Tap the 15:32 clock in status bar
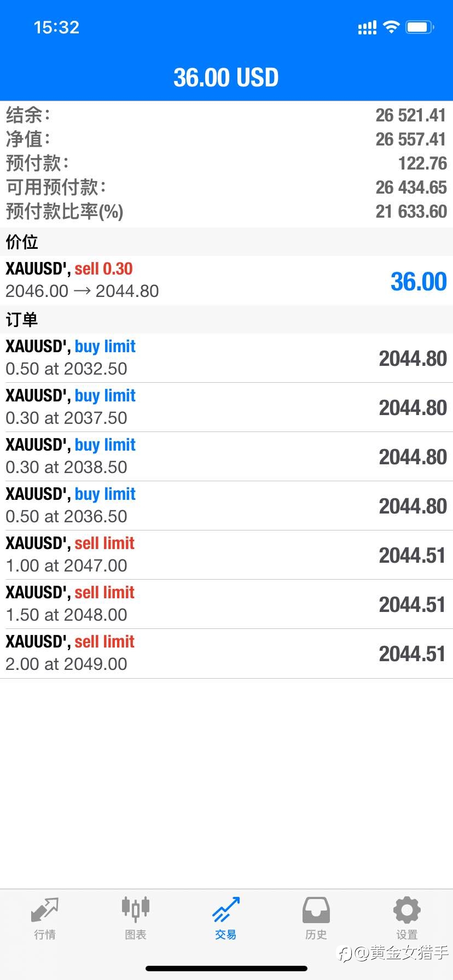 56,27
